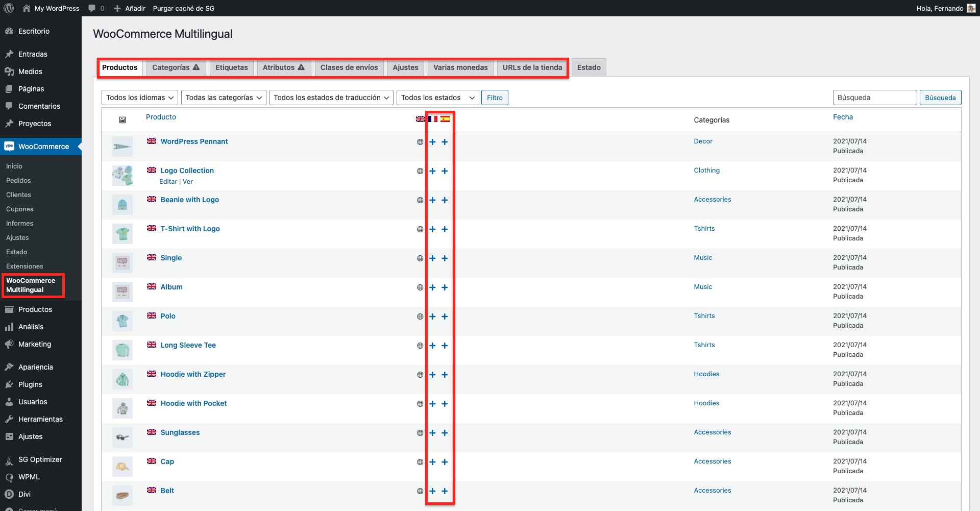The height and width of the screenshot is (511, 980).
Task: Open the Logo Collection product link
Action: [x=187, y=171]
